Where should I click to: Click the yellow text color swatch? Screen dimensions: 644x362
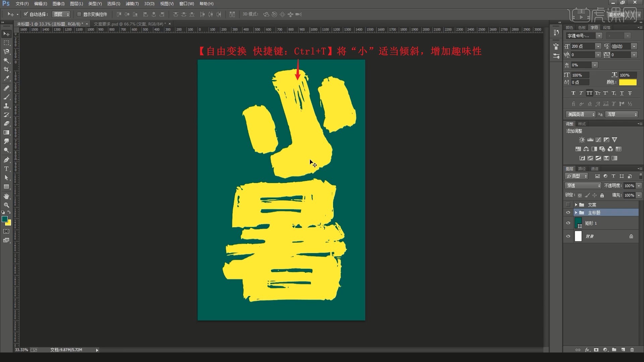click(x=628, y=82)
